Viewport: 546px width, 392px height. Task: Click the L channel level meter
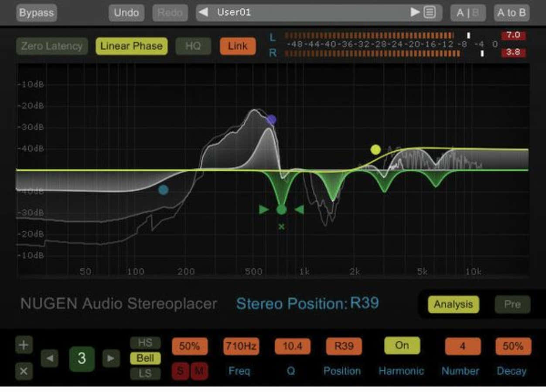pyautogui.click(x=369, y=35)
